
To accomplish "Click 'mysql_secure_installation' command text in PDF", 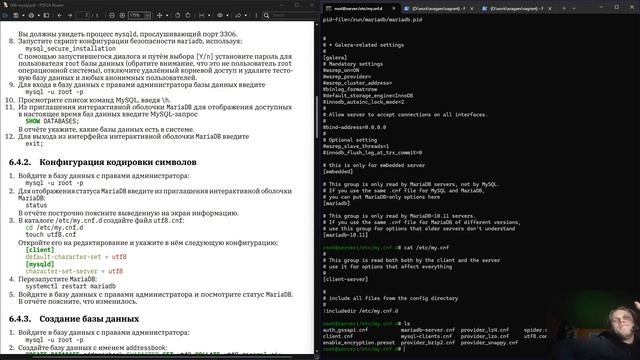I will coord(71,49).
